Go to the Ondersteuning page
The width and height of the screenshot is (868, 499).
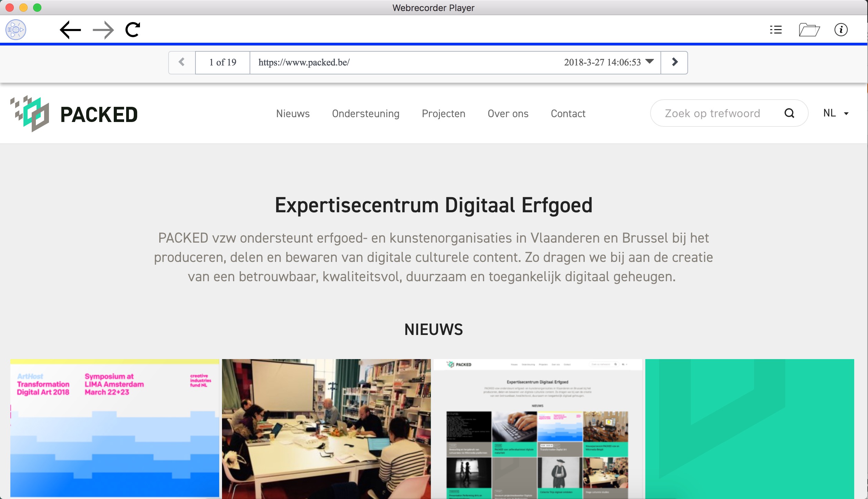(365, 113)
